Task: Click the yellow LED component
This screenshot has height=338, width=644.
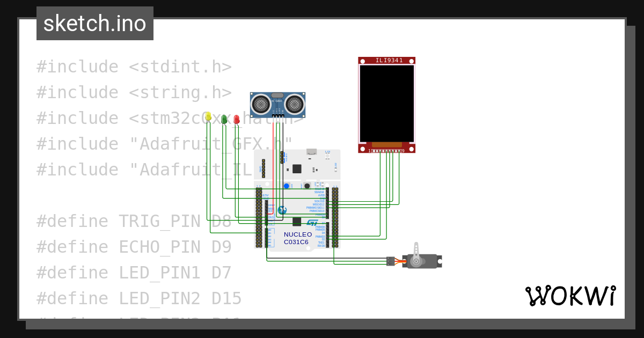Action: pyautogui.click(x=208, y=116)
